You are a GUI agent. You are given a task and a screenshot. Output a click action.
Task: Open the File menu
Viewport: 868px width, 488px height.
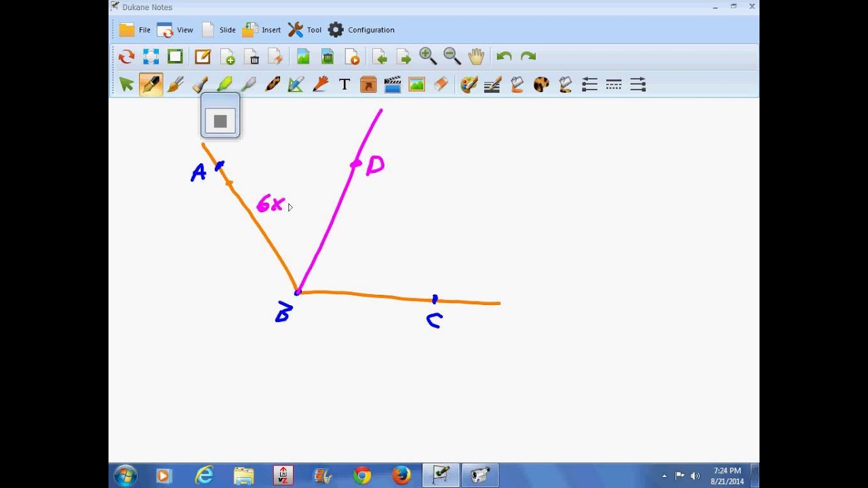135,30
